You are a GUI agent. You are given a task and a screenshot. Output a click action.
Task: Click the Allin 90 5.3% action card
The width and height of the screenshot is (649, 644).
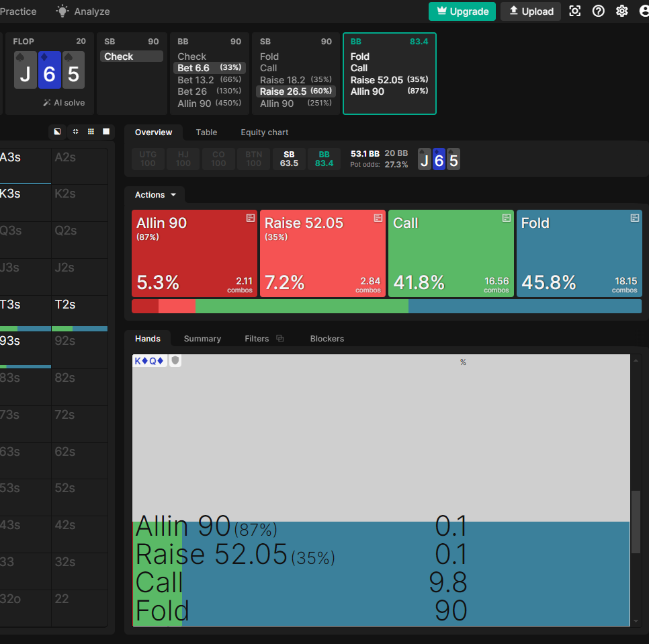click(x=194, y=253)
